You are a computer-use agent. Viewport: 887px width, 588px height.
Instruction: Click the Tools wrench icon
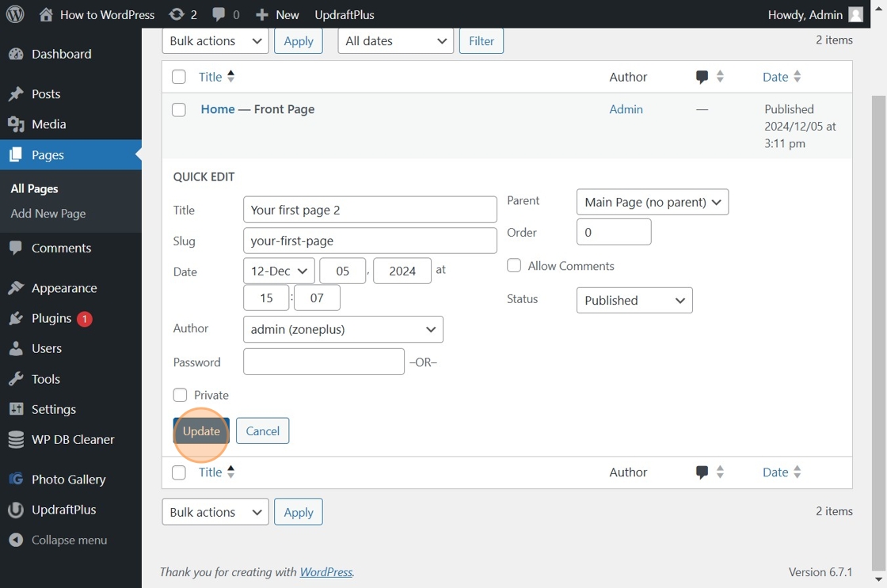click(x=16, y=379)
